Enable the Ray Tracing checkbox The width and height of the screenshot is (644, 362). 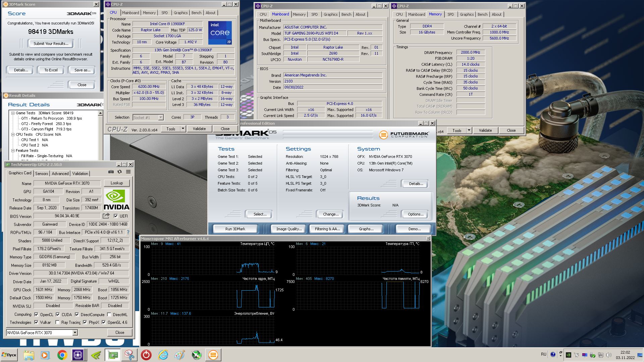pos(57,322)
